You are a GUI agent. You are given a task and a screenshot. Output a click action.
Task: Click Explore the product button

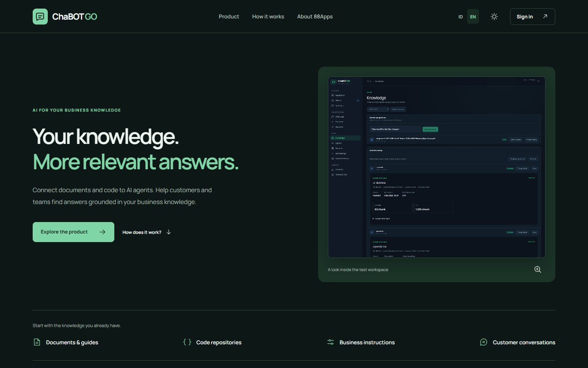[73, 232]
